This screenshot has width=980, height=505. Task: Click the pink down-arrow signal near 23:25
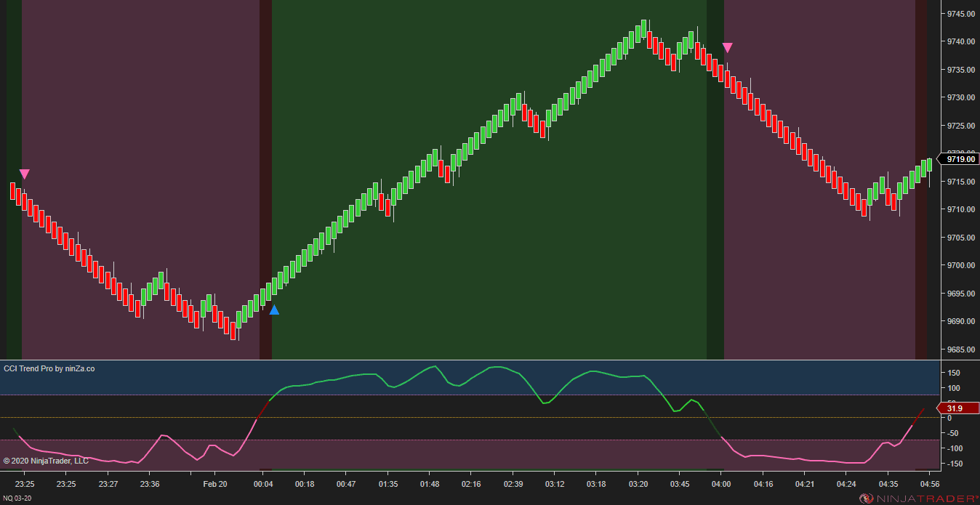coord(25,174)
